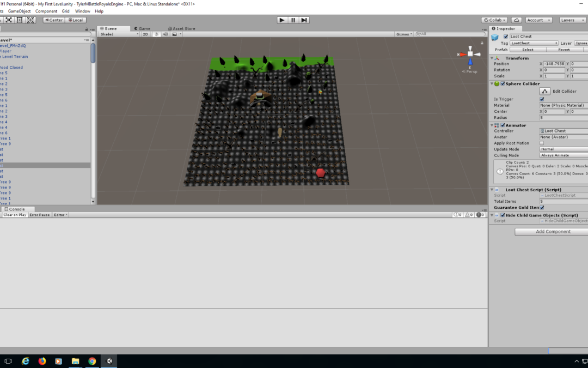Toggle Center pivot mode button
The width and height of the screenshot is (588, 368).
click(54, 20)
